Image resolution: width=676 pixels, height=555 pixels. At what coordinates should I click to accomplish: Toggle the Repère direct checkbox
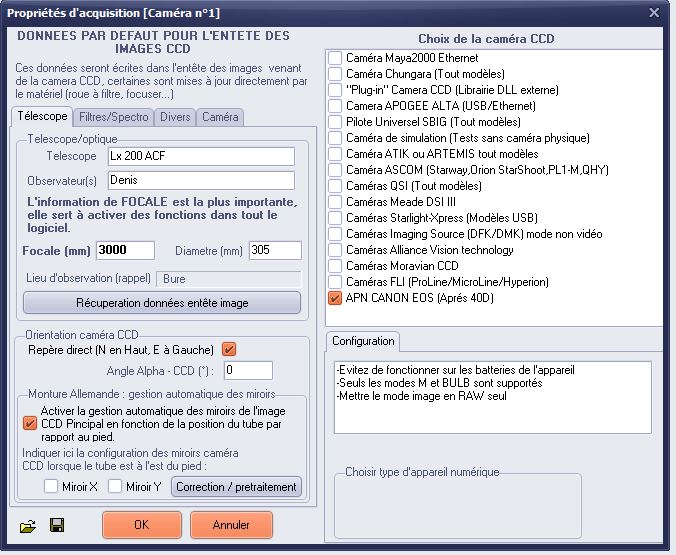pos(229,349)
